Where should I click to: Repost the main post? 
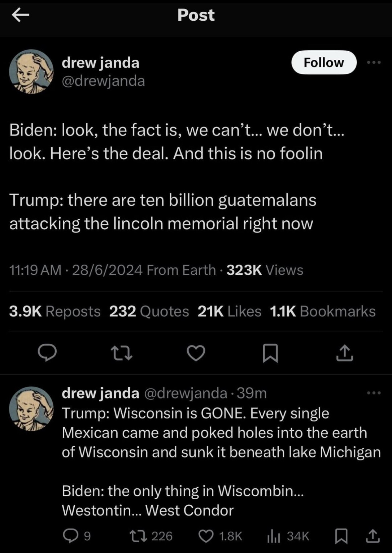click(x=122, y=353)
